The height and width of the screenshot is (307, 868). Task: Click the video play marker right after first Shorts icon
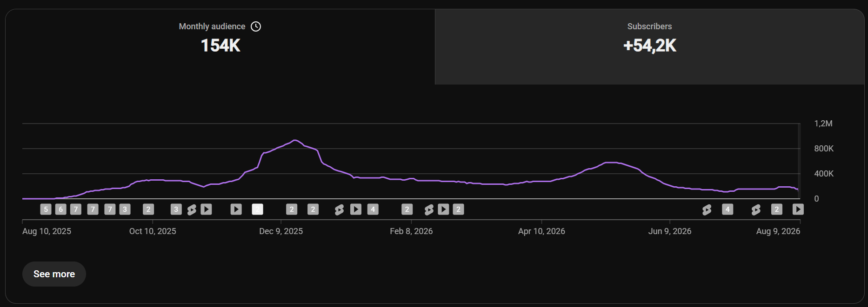(207, 209)
